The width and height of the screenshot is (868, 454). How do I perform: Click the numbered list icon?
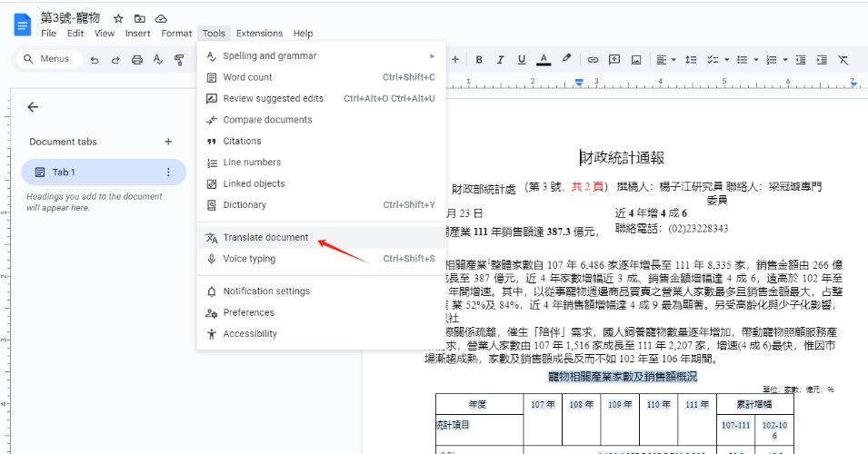click(x=772, y=60)
